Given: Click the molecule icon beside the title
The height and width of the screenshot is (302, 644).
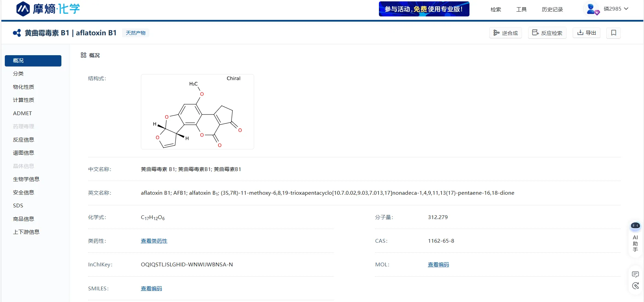Looking at the screenshot, I should coord(17,33).
